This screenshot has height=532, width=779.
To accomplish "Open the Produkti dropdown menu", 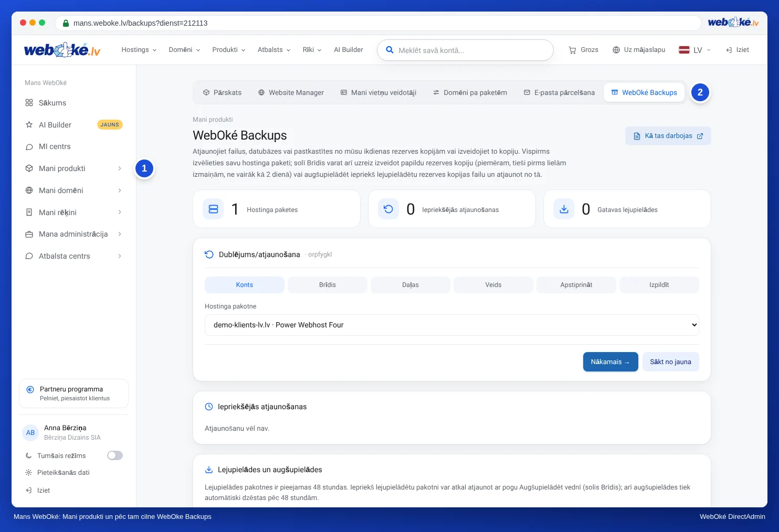I will point(229,50).
